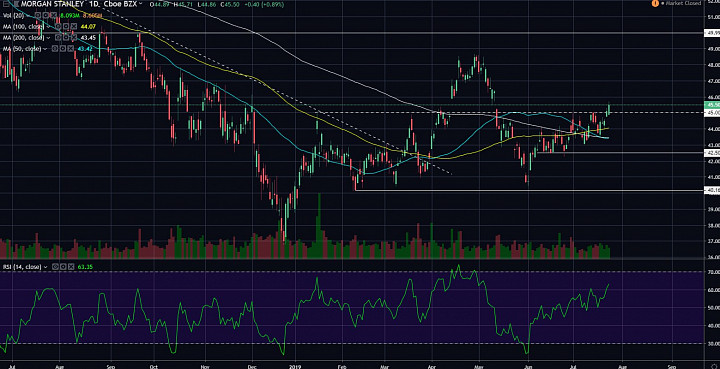The image size is (720, 369).
Task: Click the MA 100 value 44.07
Action: point(88,27)
